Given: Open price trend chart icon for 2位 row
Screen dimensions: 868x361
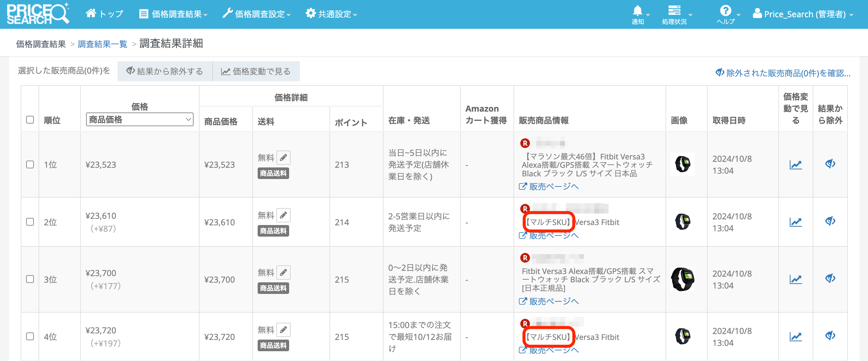Looking at the screenshot, I should click(x=795, y=222).
